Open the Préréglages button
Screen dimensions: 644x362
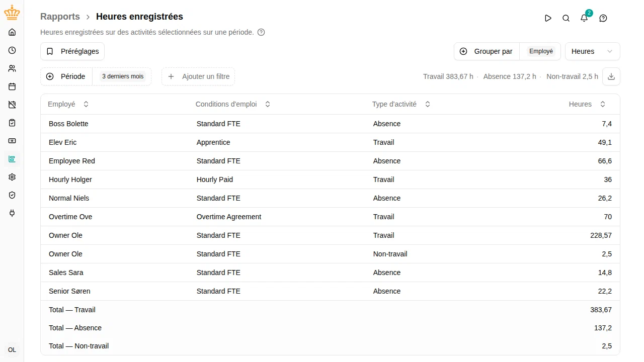72,51
